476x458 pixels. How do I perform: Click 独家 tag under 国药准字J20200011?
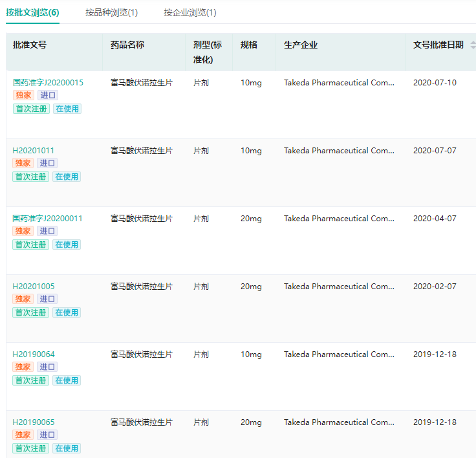tap(23, 231)
